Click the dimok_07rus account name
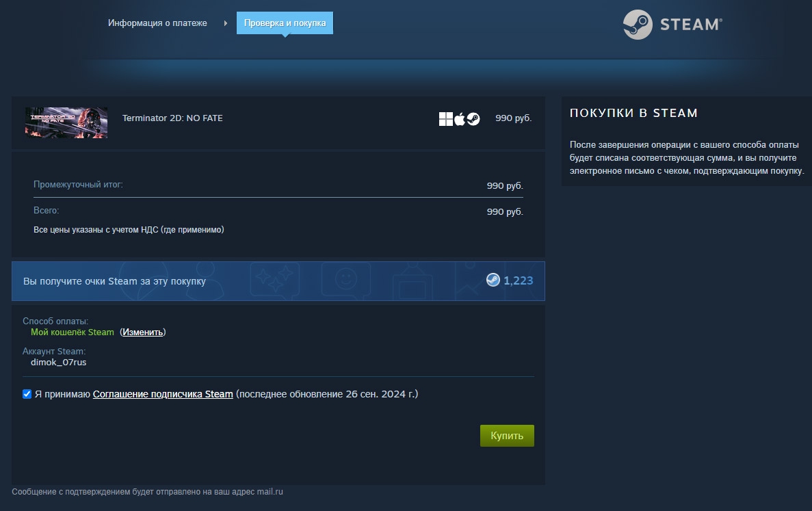The height and width of the screenshot is (511, 812). point(59,363)
